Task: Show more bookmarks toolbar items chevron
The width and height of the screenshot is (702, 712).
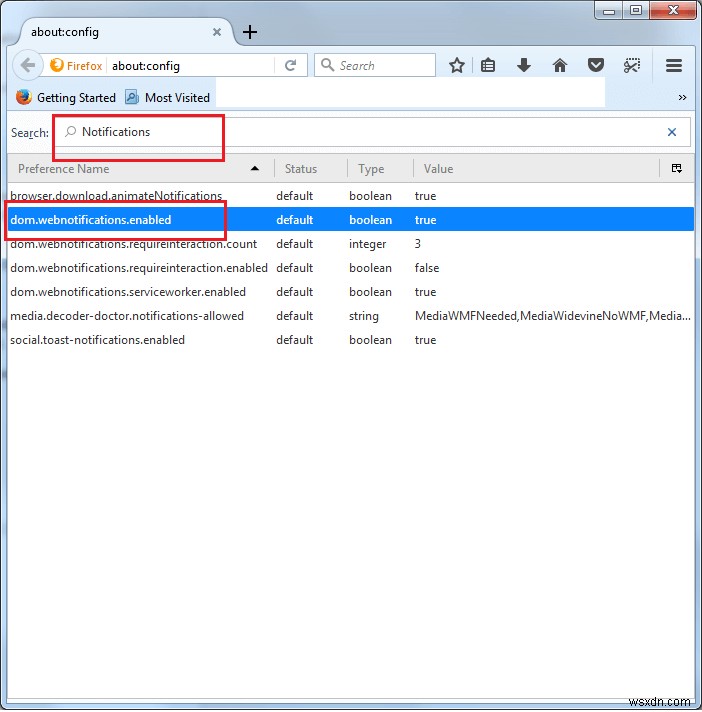Action: (682, 98)
